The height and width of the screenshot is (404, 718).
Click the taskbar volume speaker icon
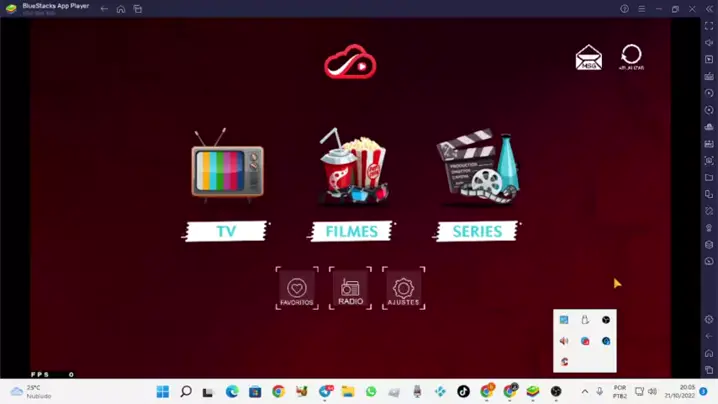tap(653, 392)
